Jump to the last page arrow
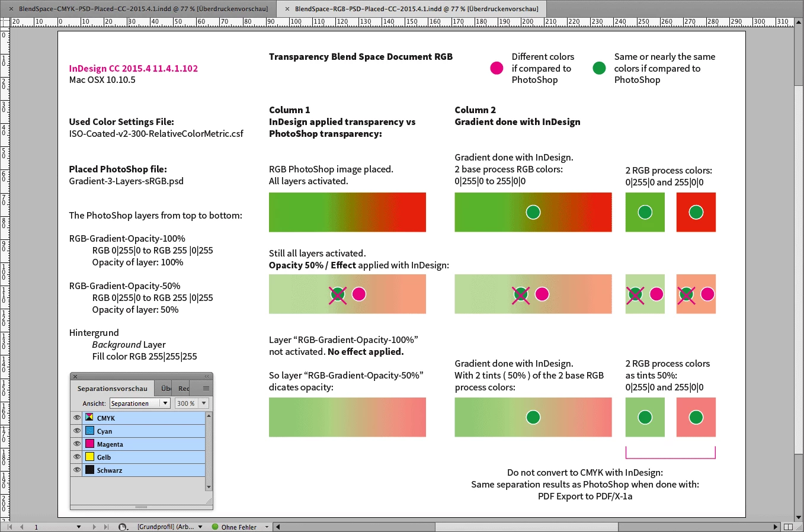804x532 pixels. [106, 527]
